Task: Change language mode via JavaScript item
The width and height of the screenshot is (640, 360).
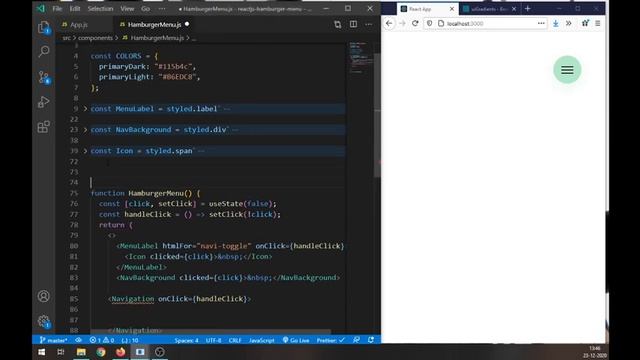Action: pyautogui.click(x=262, y=340)
